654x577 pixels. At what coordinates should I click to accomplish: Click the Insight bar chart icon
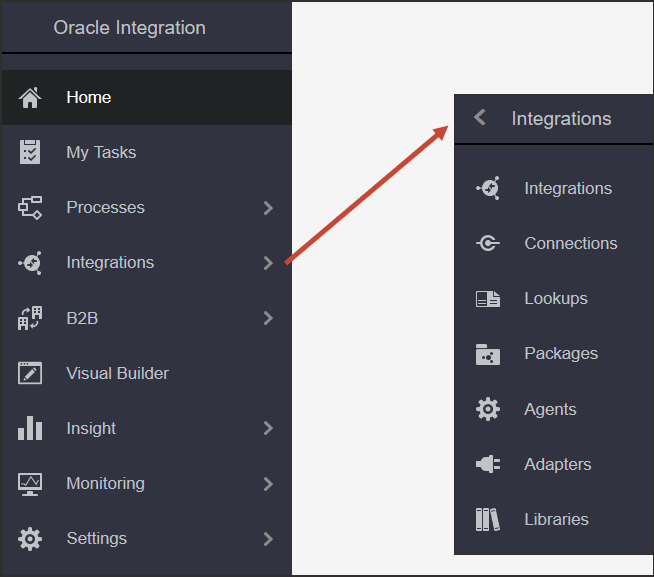click(30, 428)
